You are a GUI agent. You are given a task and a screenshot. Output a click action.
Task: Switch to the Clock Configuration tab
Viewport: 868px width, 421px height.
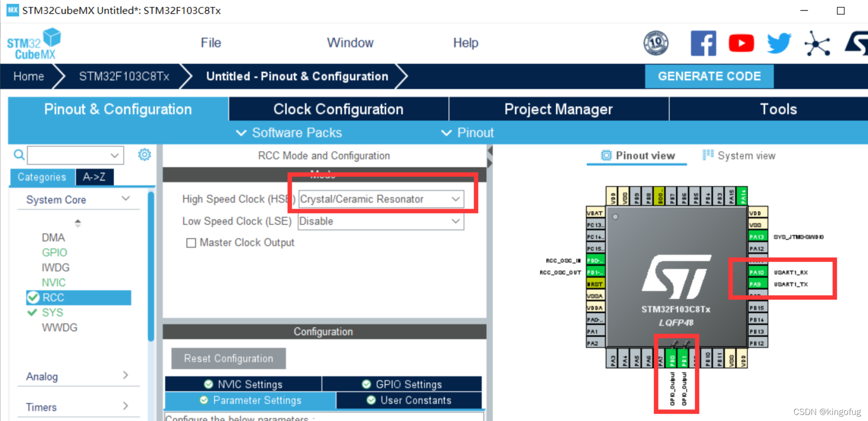[x=339, y=109]
